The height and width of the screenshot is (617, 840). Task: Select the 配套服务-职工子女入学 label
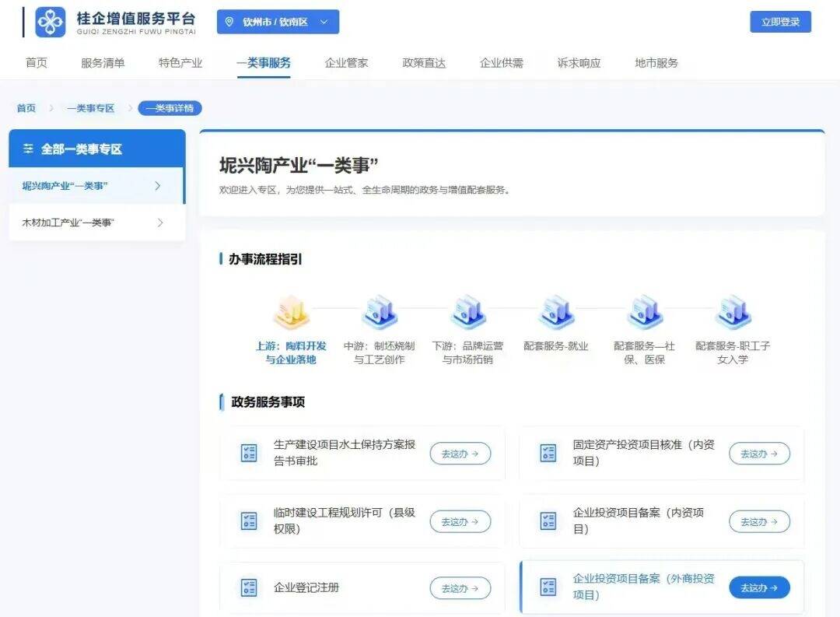pyautogui.click(x=733, y=352)
